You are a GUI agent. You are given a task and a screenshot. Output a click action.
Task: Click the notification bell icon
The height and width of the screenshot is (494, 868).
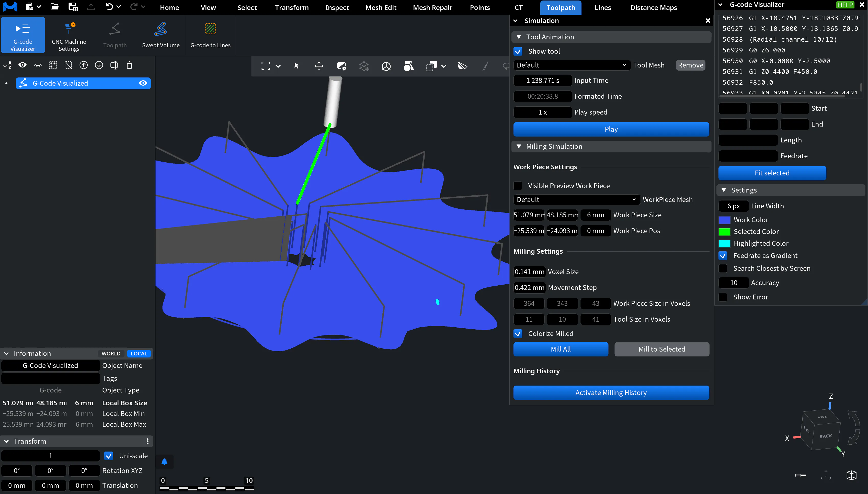click(164, 462)
